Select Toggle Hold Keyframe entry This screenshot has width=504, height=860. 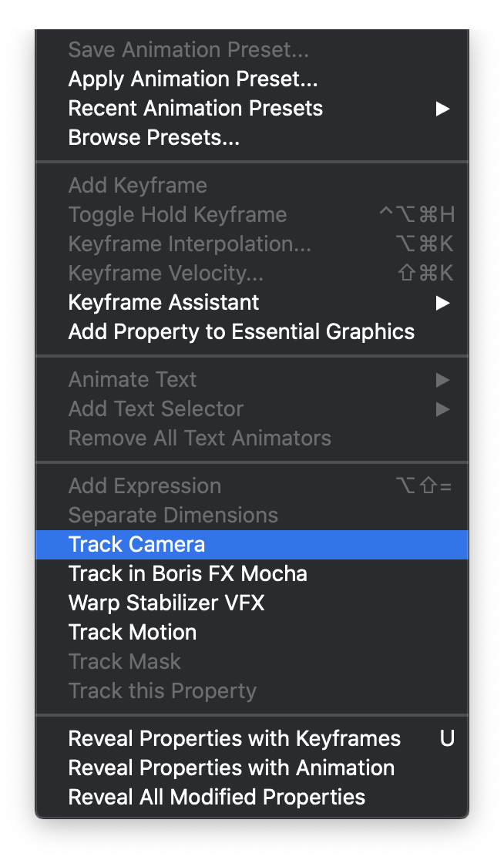[x=177, y=214]
